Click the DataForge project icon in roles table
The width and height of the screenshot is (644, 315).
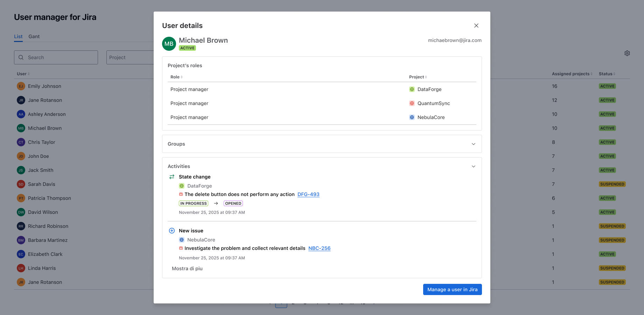point(412,89)
